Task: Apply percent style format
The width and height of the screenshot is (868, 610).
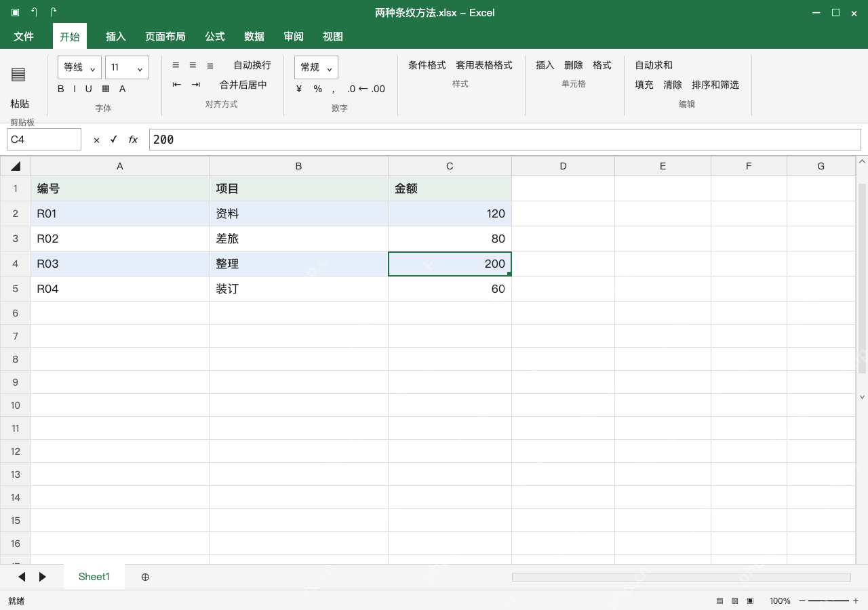Action: 317,89
